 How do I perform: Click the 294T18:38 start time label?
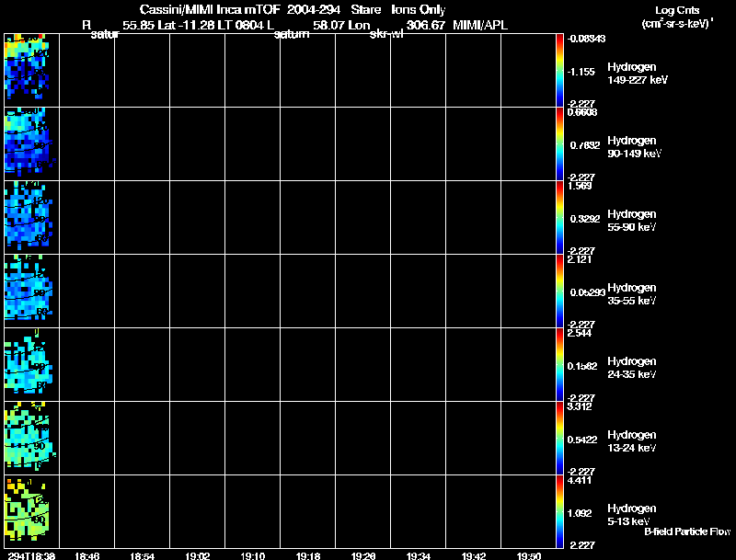pos(31,555)
